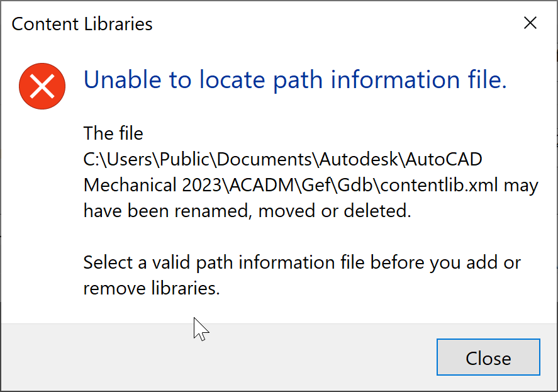Close the dialog with the title bar X
558x392 pixels.
pyautogui.click(x=530, y=24)
